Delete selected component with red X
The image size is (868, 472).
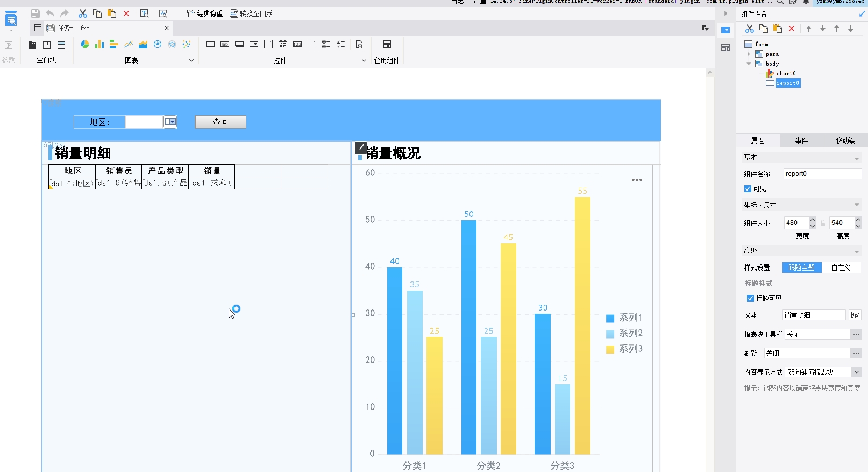click(792, 29)
